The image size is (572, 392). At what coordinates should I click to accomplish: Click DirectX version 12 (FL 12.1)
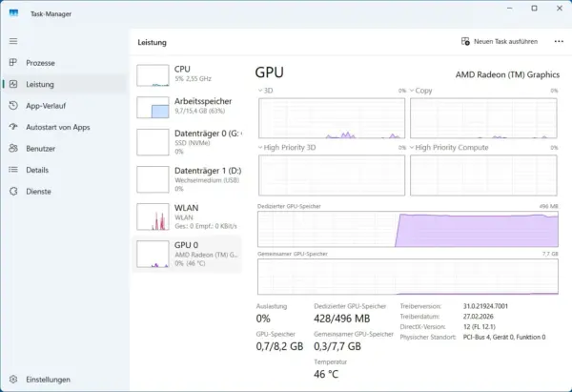(x=479, y=326)
